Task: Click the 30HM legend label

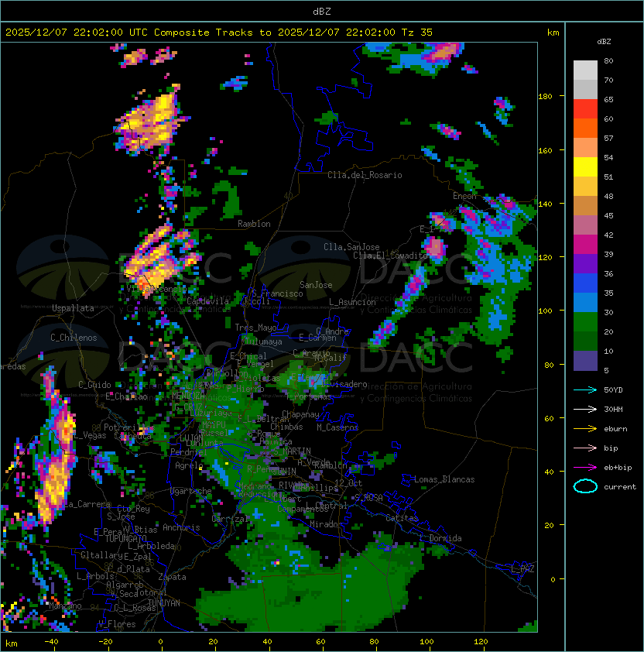Action: tap(613, 410)
